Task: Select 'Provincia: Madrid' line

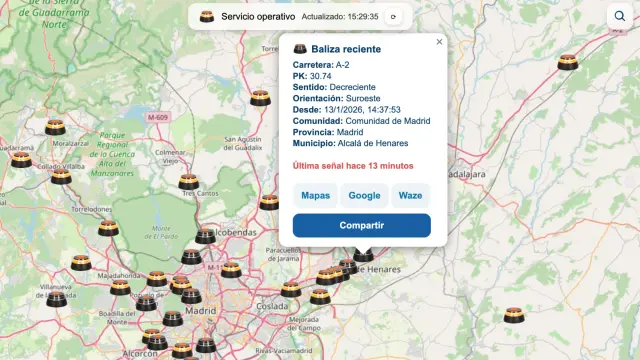Action: tap(328, 132)
